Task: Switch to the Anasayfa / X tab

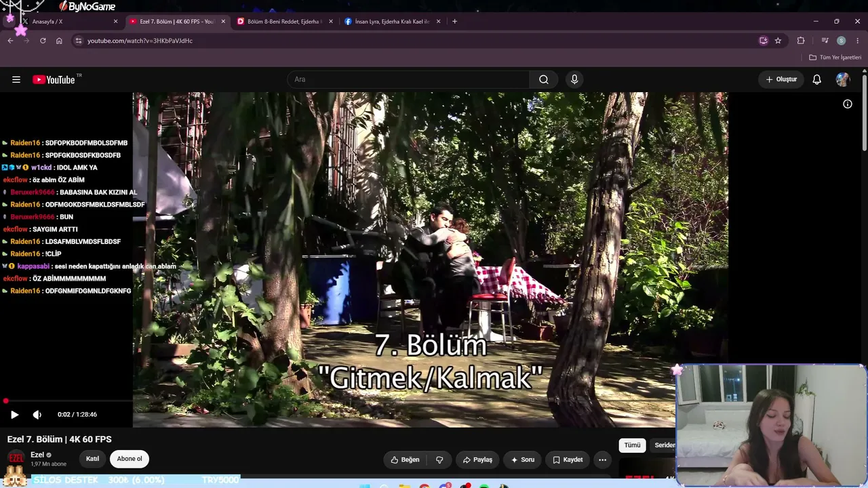Action: click(x=69, y=22)
